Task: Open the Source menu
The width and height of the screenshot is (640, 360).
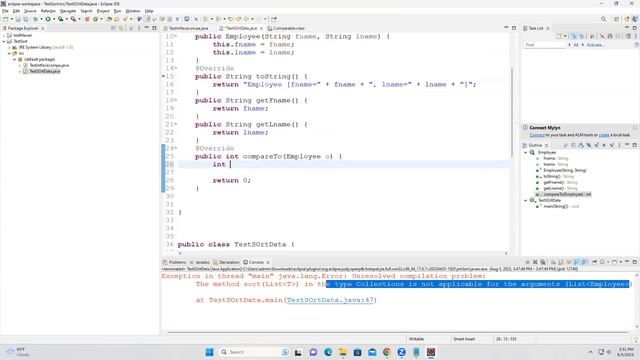Action: [30, 11]
